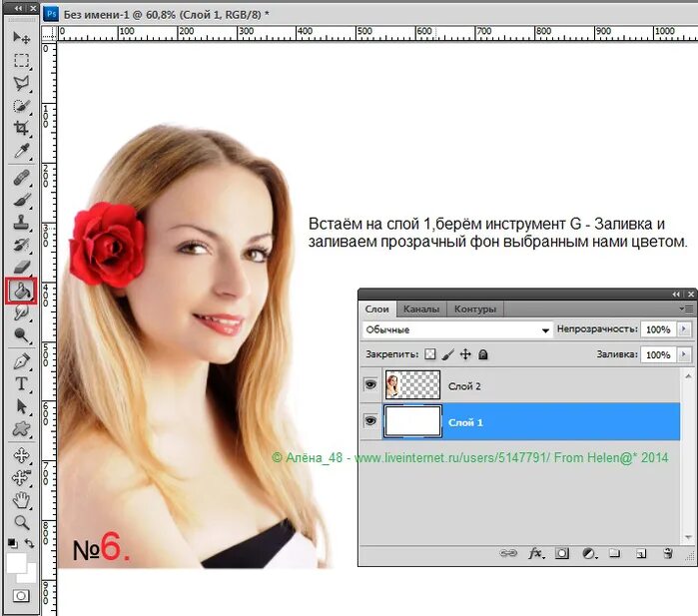The width and height of the screenshot is (698, 616).
Task: Click the layers list scroll up arrow
Action: point(688,376)
